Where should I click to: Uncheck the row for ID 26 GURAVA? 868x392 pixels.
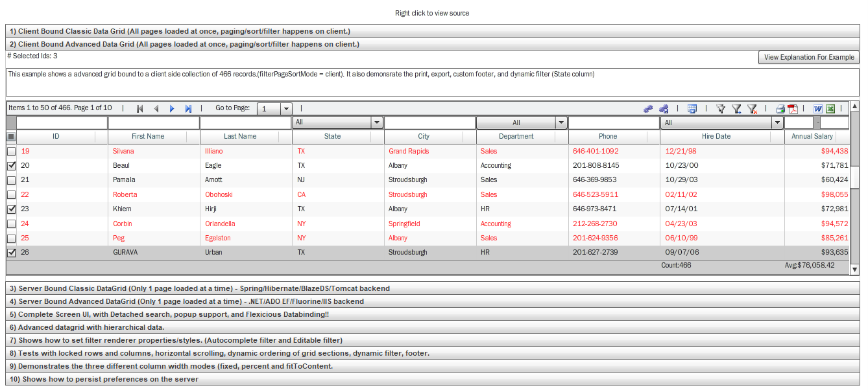tap(11, 253)
